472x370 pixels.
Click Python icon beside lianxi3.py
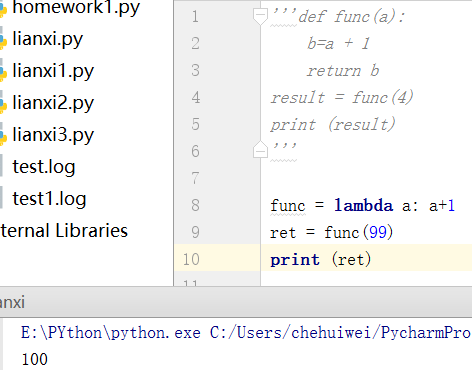[x=3, y=136]
